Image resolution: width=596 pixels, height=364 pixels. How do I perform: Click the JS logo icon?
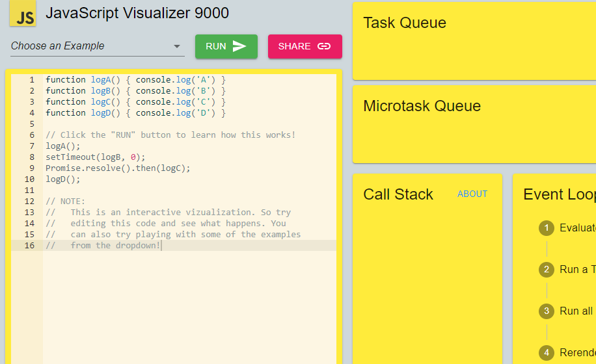(x=23, y=13)
